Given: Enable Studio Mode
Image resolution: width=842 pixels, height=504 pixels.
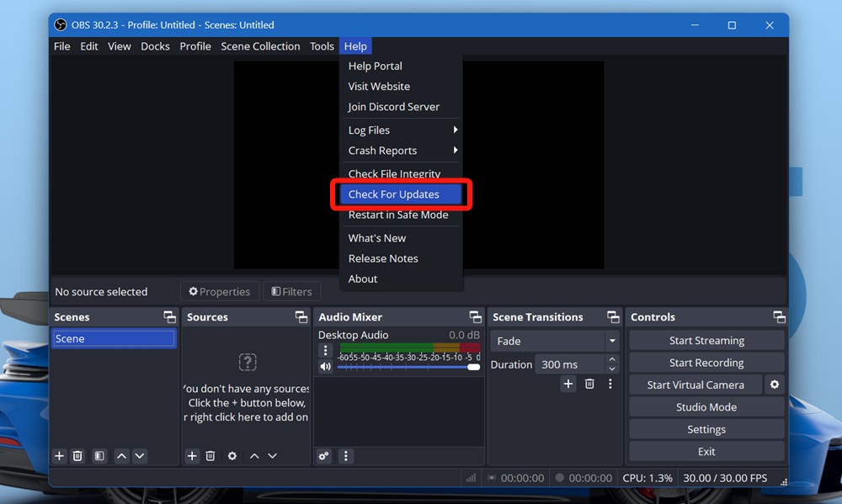Looking at the screenshot, I should (706, 406).
